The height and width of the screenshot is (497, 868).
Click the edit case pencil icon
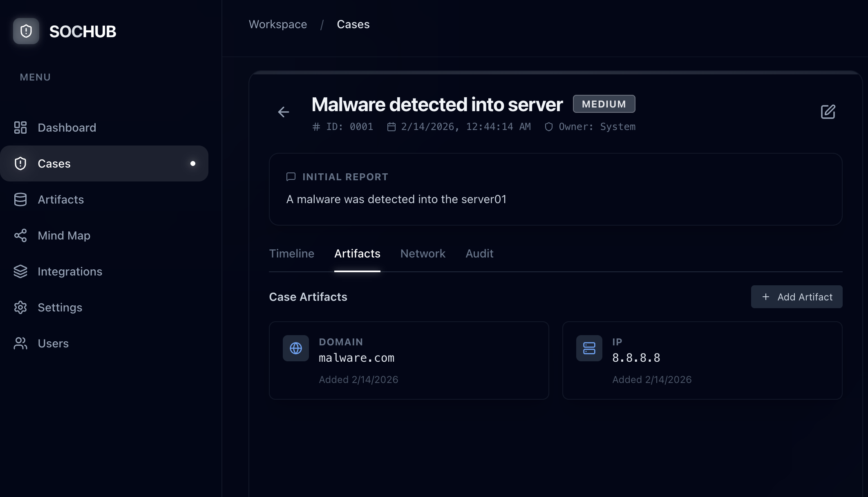(828, 112)
